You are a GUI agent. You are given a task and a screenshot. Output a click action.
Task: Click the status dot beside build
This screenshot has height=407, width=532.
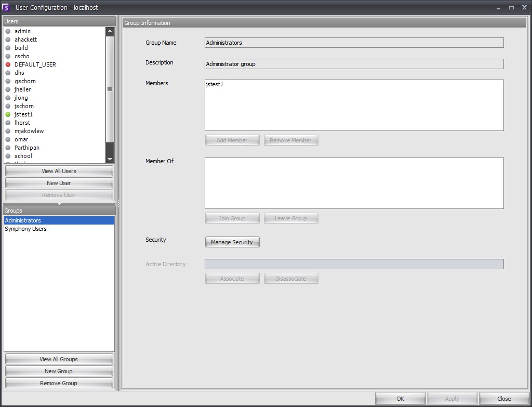(x=8, y=48)
